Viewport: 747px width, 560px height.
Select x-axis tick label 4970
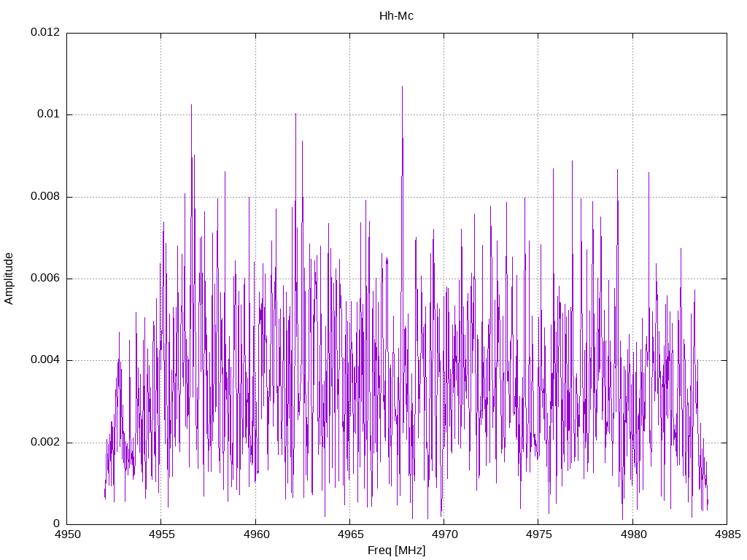tap(444, 534)
